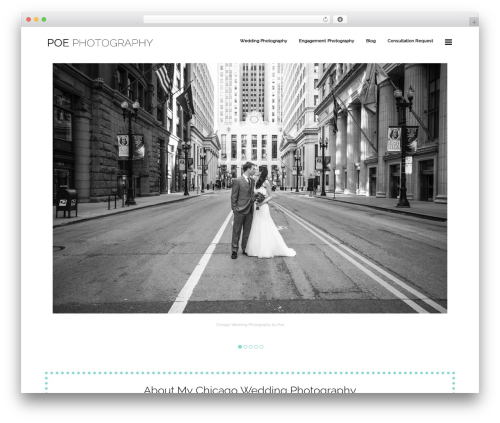Open the hamburger menu icon
This screenshot has width=500, height=423.
pyautogui.click(x=448, y=42)
